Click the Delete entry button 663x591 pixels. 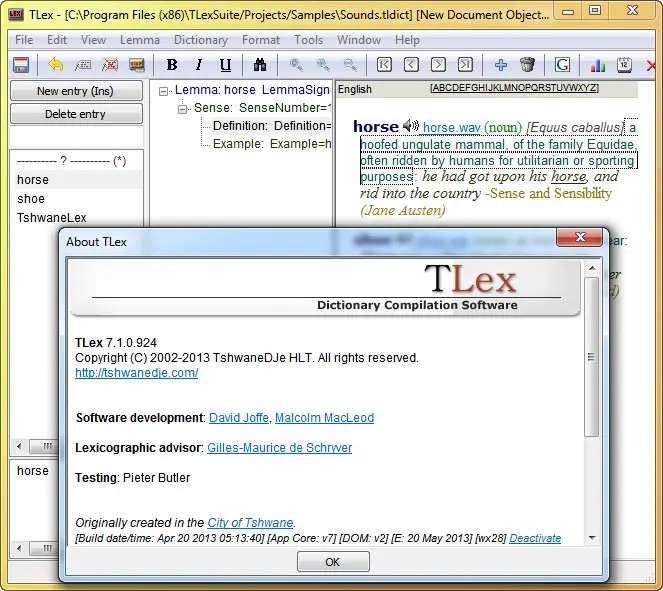pos(76,114)
